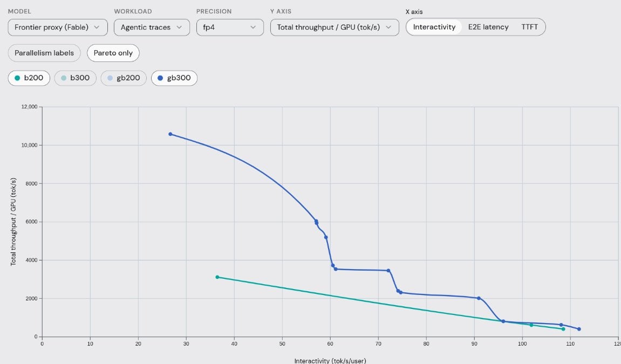Image resolution: width=621 pixels, height=364 pixels.
Task: Switch X axis to TTFT
Action: click(529, 27)
